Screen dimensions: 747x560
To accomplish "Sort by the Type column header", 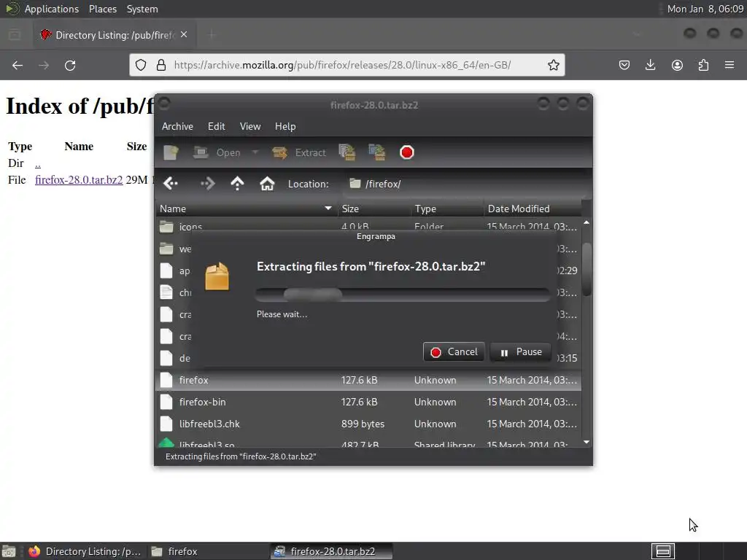I will point(447,209).
